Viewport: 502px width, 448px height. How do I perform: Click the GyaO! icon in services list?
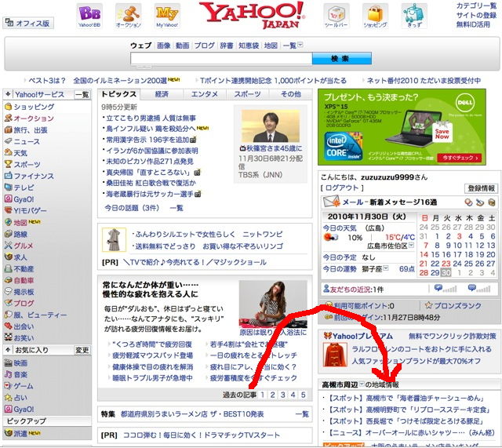pos(8,199)
